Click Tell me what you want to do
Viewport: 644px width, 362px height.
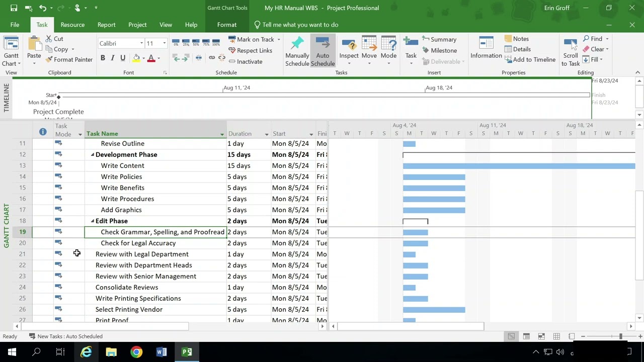tap(296, 25)
